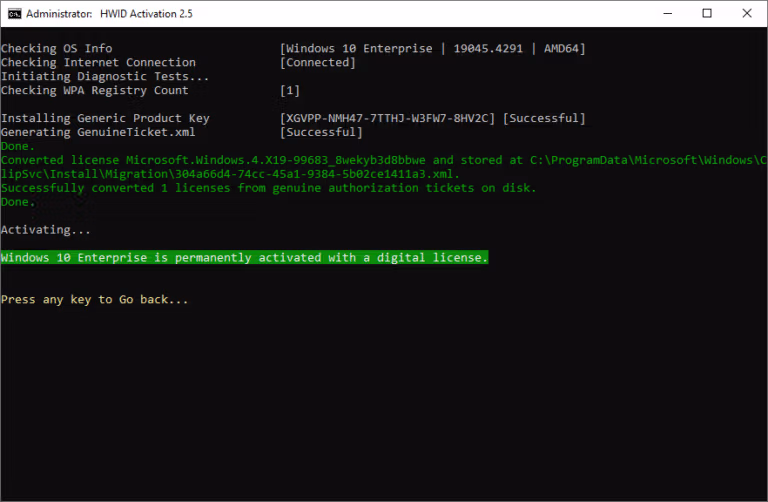Click 'Press any key to Go back...' prompt
Image resolution: width=768 pixels, height=502 pixels.
(95, 300)
